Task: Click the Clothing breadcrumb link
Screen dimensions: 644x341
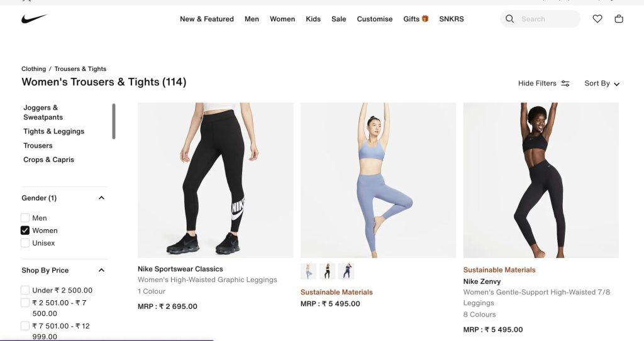Action: click(x=33, y=69)
